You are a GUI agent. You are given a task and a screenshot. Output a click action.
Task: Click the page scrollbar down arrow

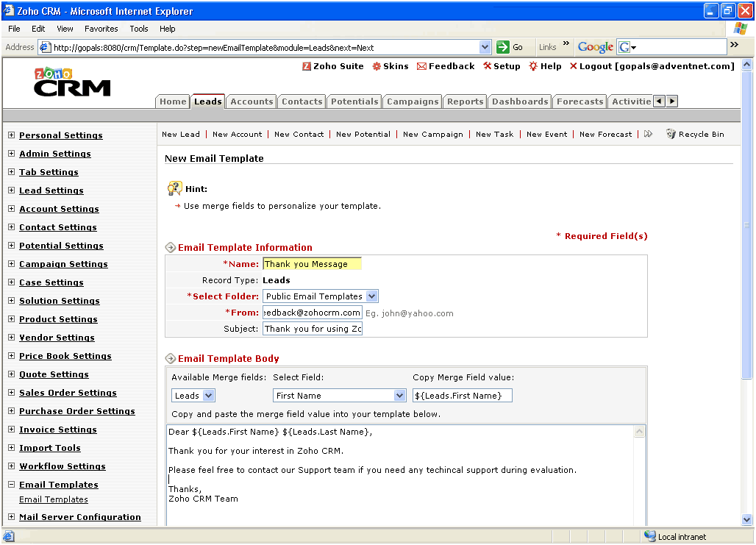click(747, 519)
